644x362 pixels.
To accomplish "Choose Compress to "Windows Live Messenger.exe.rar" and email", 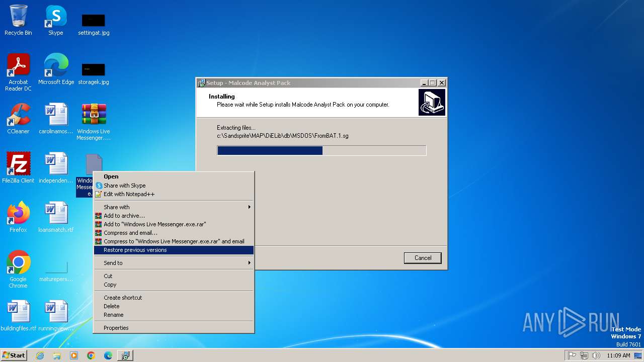I will point(174,241).
